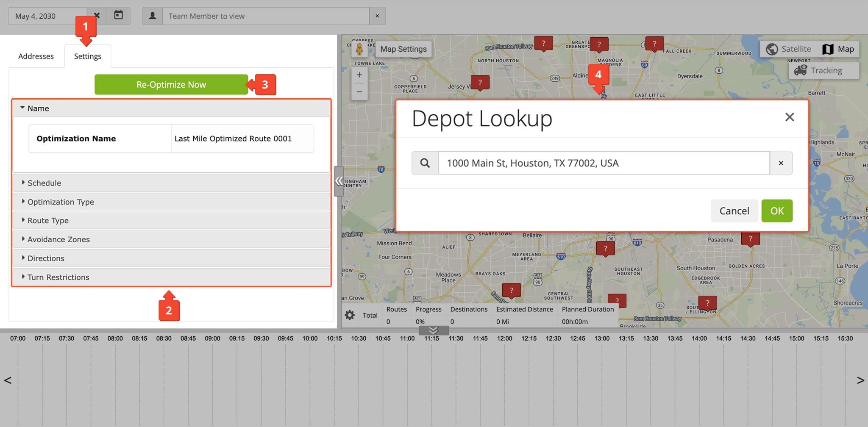Click the Planned Duration column header
The width and height of the screenshot is (868, 427).
point(588,309)
